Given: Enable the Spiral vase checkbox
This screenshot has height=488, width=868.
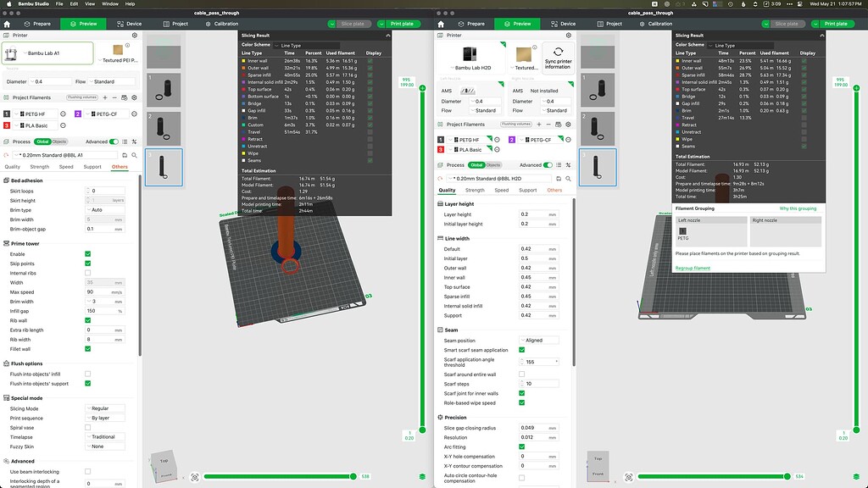Looking at the screenshot, I should tap(88, 427).
